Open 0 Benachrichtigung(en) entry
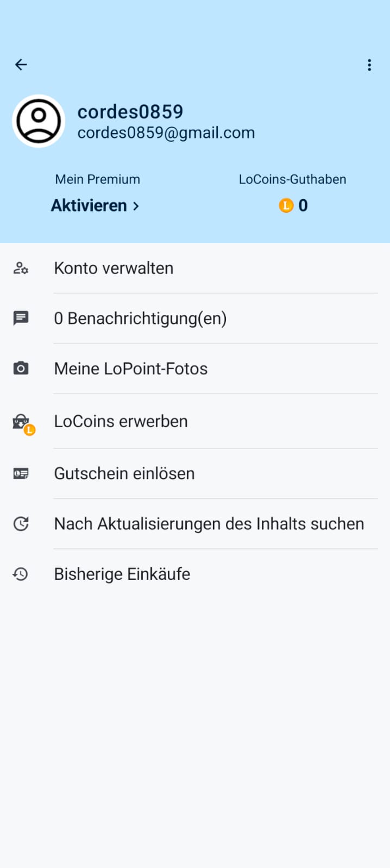Screen dimensions: 390x868 (140, 318)
